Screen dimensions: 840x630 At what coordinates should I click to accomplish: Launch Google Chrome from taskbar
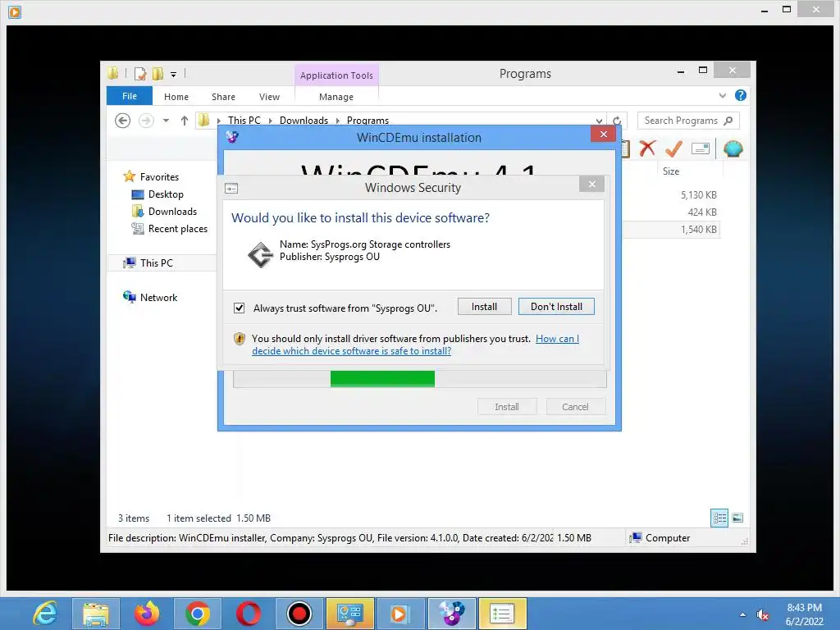(197, 614)
